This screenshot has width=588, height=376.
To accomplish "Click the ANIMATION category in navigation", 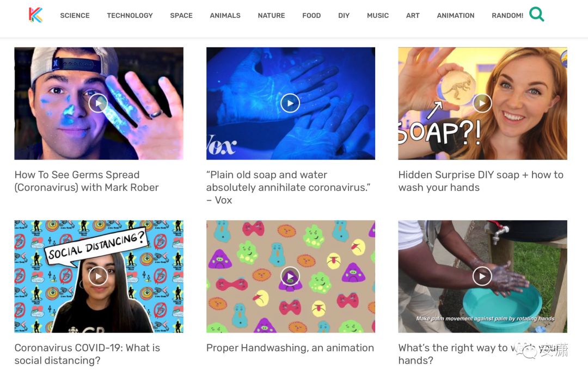I will point(455,15).
